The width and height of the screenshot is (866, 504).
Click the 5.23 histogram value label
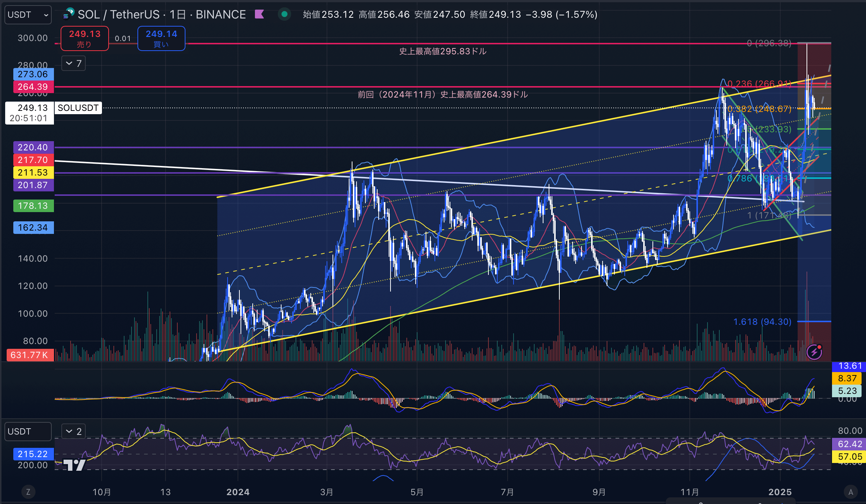[x=847, y=391]
